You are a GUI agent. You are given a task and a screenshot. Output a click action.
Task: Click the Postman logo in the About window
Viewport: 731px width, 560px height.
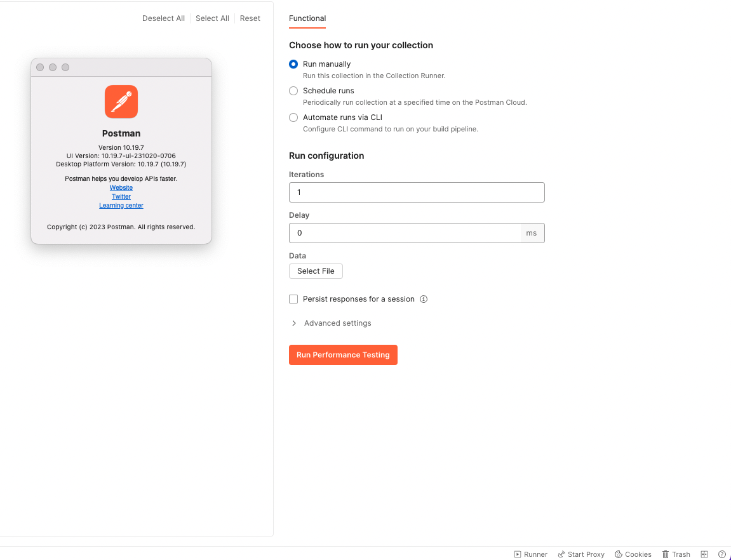pos(121,101)
